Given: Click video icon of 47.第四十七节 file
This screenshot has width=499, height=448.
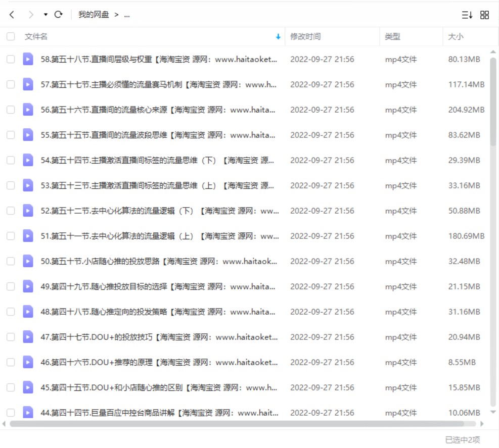Looking at the screenshot, I should pyautogui.click(x=28, y=337).
